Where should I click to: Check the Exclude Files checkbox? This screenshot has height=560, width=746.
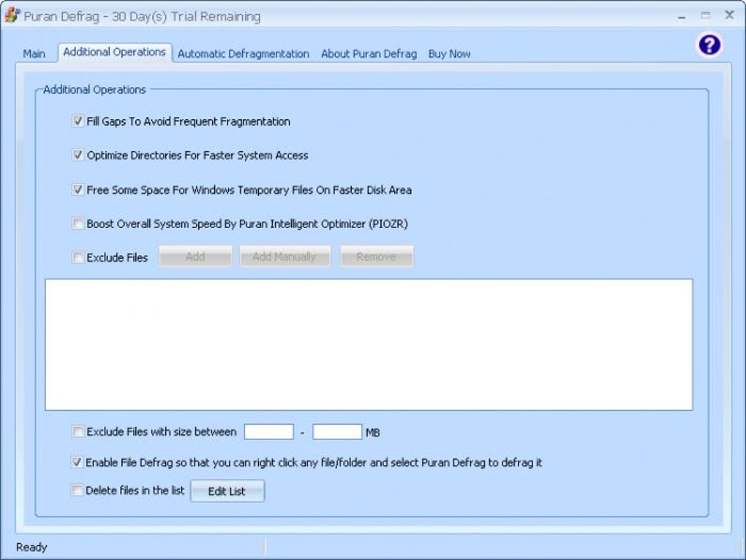[x=78, y=257]
